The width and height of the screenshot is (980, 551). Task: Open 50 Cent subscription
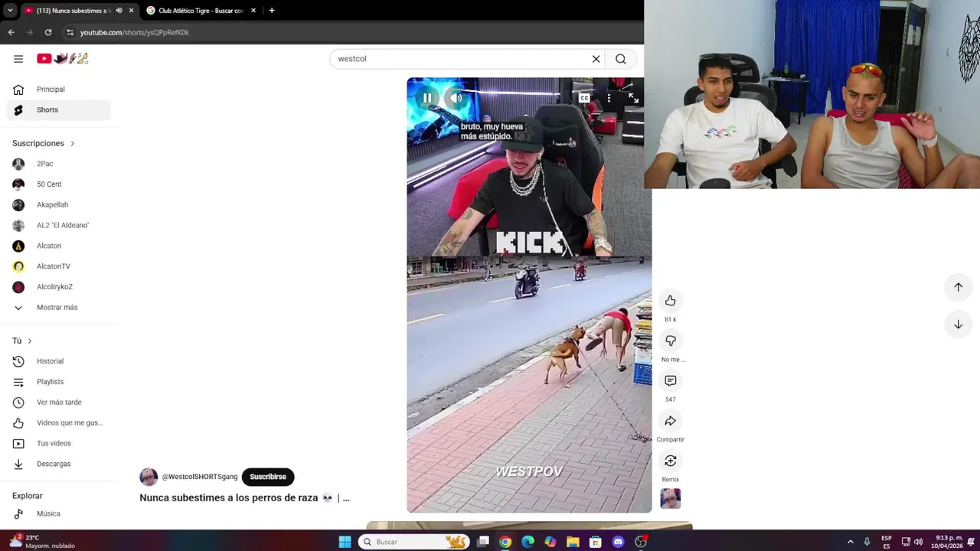pyautogui.click(x=58, y=184)
